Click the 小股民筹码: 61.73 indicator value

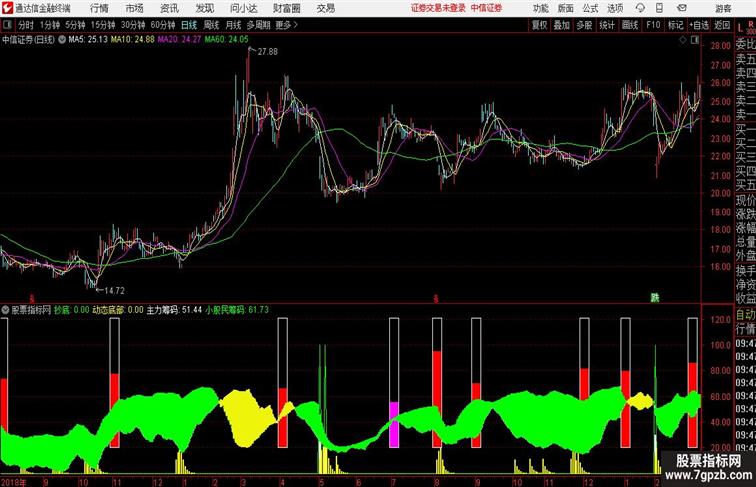click(x=237, y=310)
